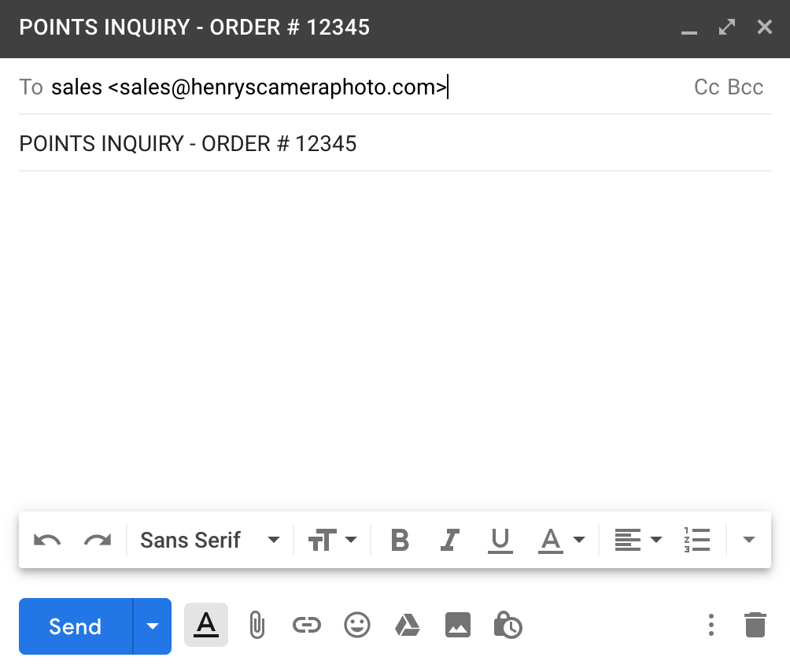Expand compose window to full screen
Screen dimensions: 790x672
[x=727, y=28]
